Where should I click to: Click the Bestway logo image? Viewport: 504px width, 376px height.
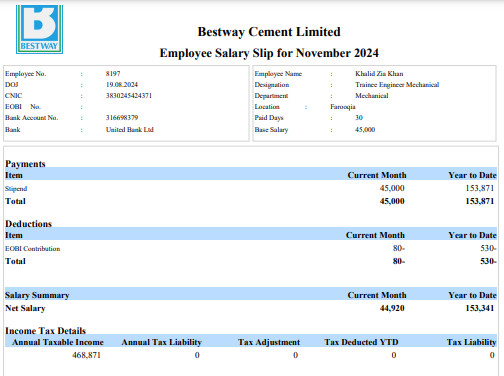(x=39, y=29)
